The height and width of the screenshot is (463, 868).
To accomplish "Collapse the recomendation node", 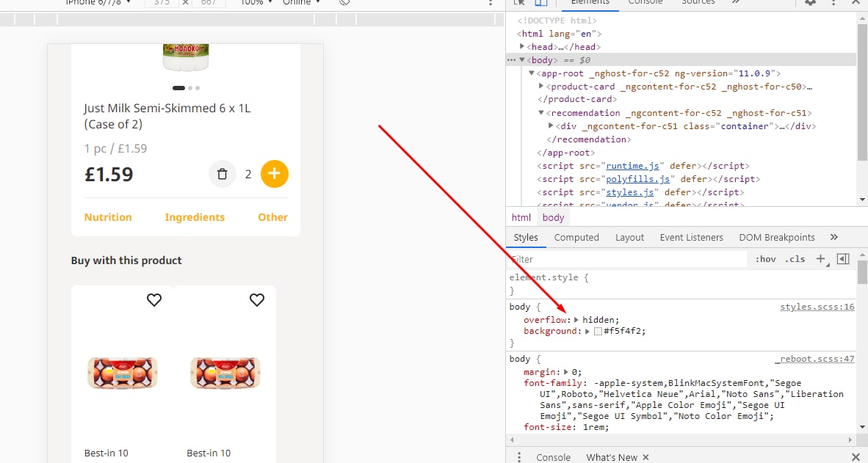I will click(x=541, y=113).
